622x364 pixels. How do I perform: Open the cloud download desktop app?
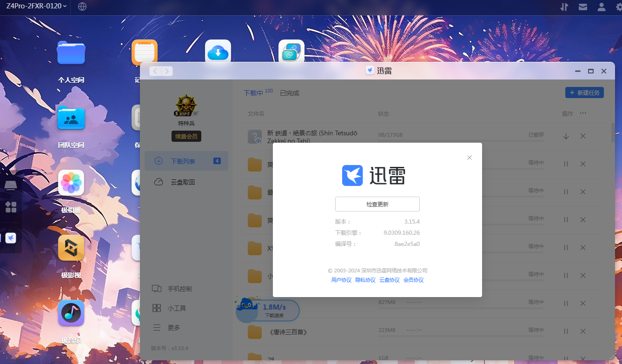click(x=218, y=52)
